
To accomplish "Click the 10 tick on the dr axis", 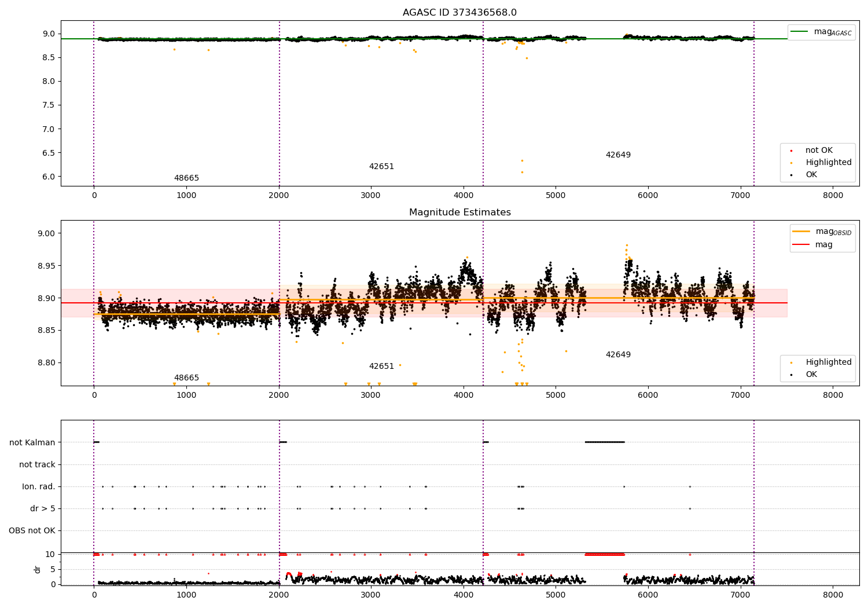I will click(50, 554).
